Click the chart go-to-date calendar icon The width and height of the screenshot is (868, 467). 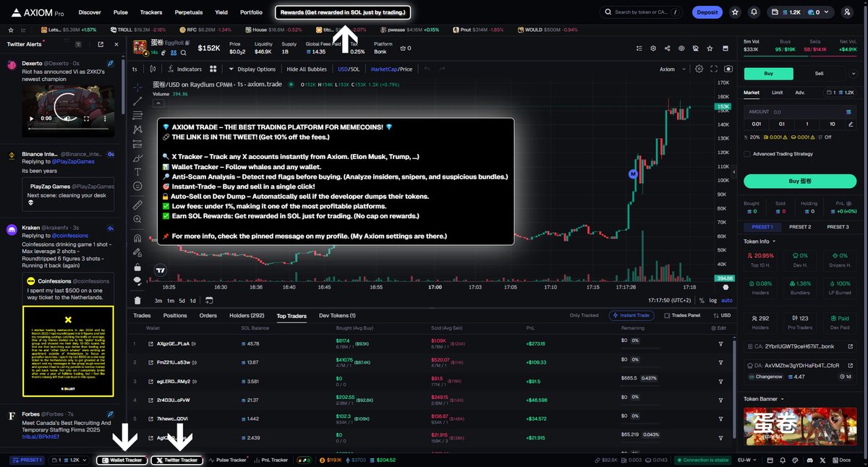point(208,300)
